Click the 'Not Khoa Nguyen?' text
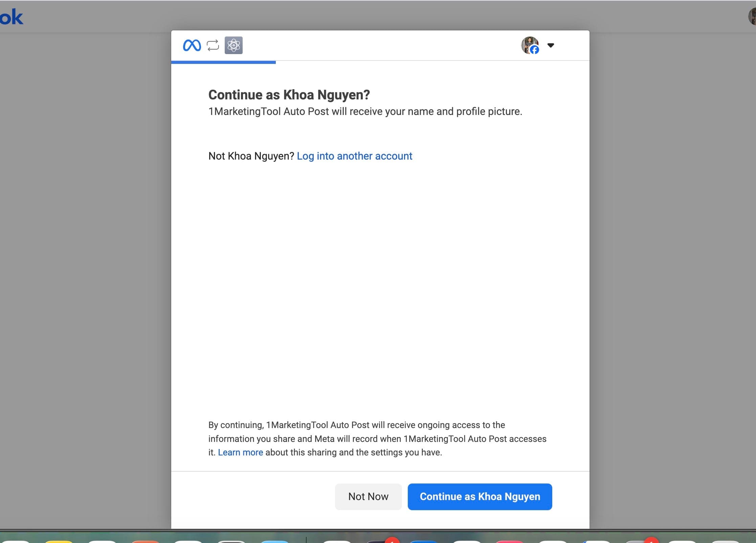Image resolution: width=756 pixels, height=543 pixels. click(251, 156)
